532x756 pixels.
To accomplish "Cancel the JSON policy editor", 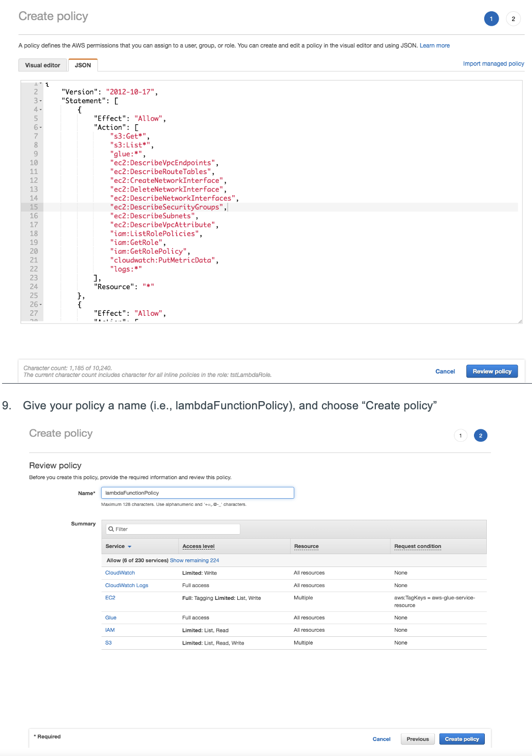I will tap(445, 371).
